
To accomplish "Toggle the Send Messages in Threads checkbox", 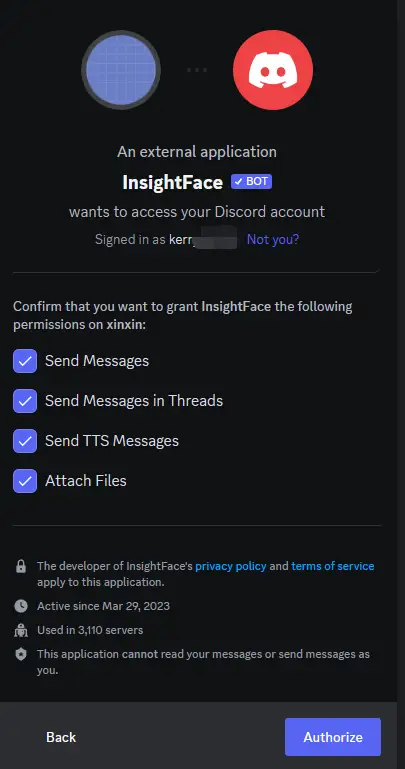I will point(25,401).
